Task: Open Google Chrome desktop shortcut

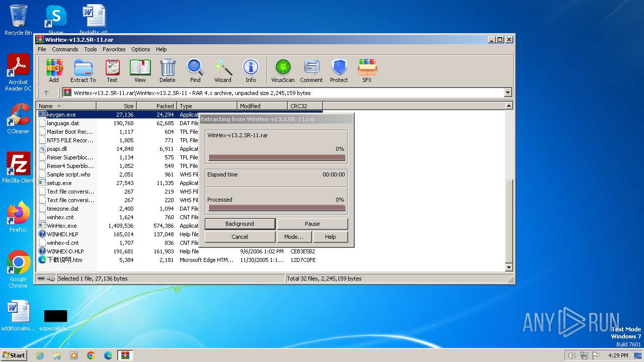Action: pos(18,269)
